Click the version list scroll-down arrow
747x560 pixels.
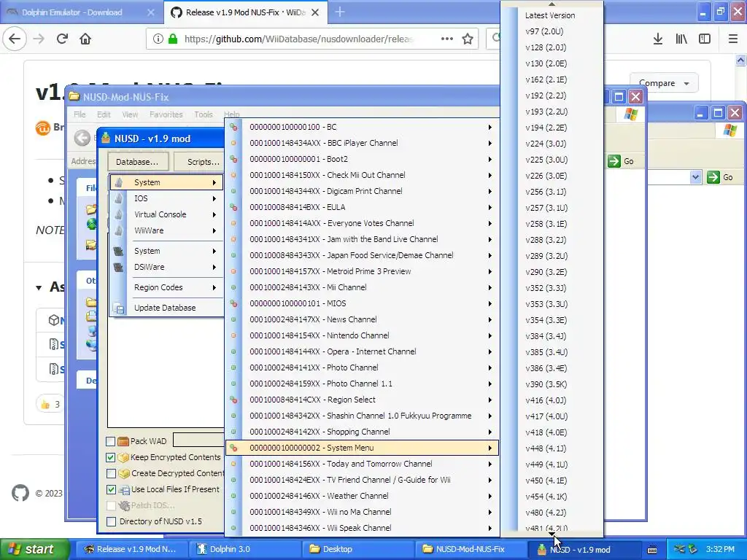[x=551, y=534]
